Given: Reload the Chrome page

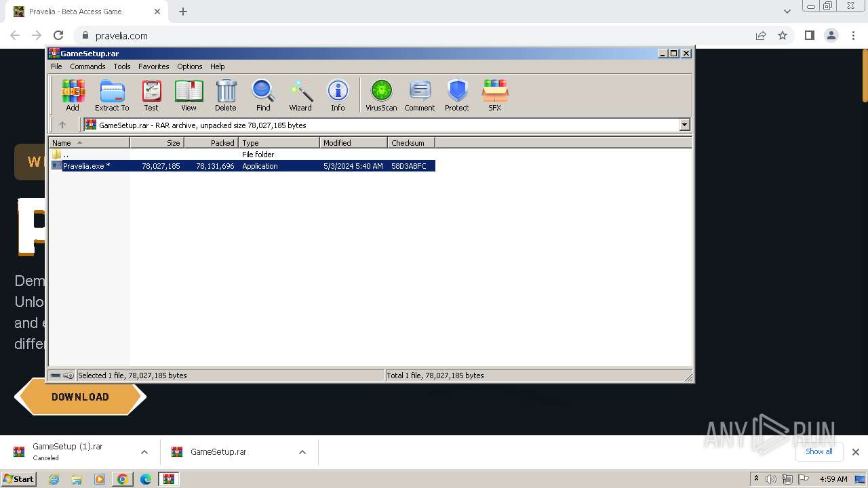Looking at the screenshot, I should (x=58, y=35).
